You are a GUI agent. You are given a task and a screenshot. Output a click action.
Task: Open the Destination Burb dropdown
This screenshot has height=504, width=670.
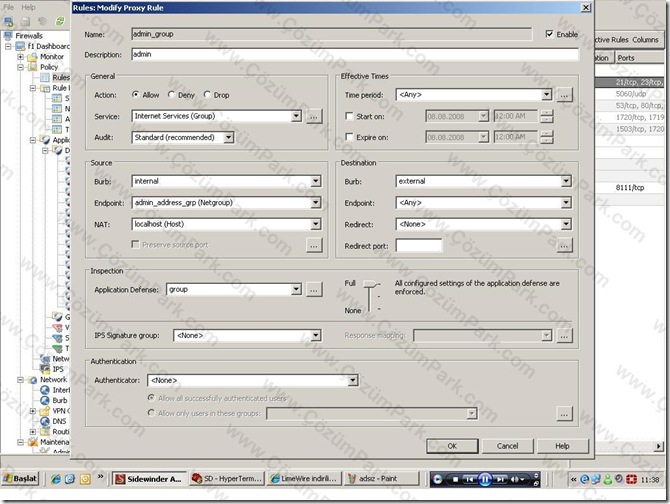coord(566,181)
